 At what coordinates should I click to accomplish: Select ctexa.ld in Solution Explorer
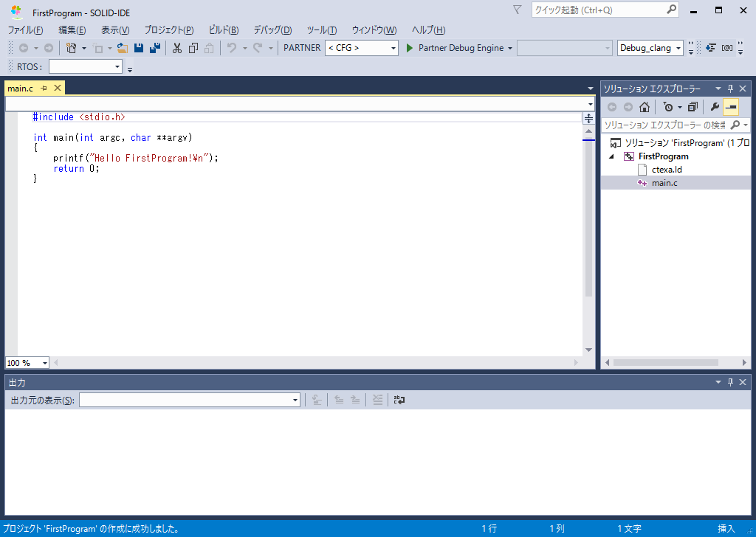coord(667,170)
